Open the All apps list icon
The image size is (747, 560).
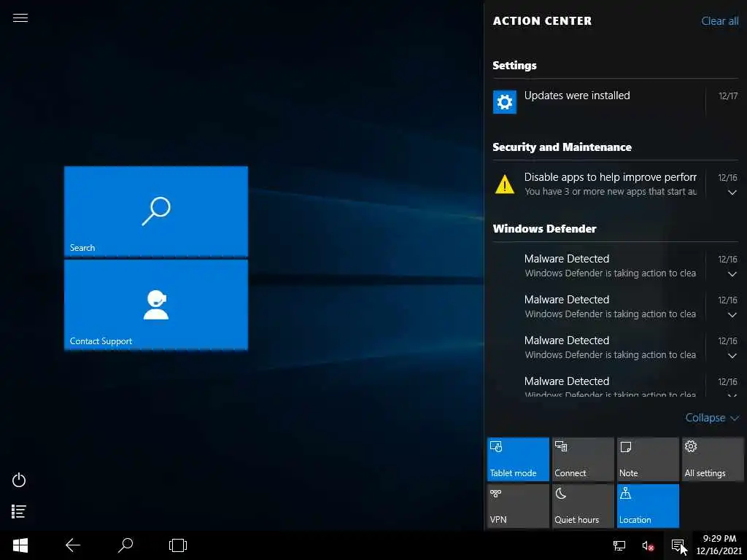pyautogui.click(x=18, y=511)
